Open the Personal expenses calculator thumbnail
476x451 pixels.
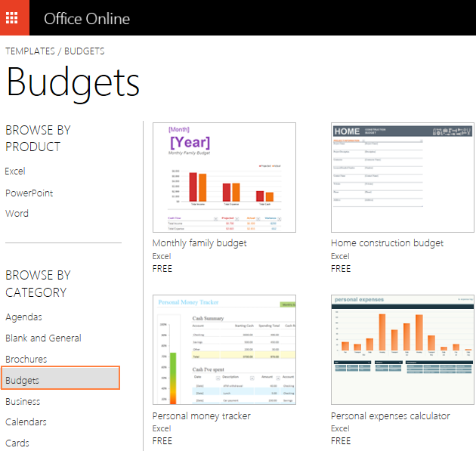402,350
